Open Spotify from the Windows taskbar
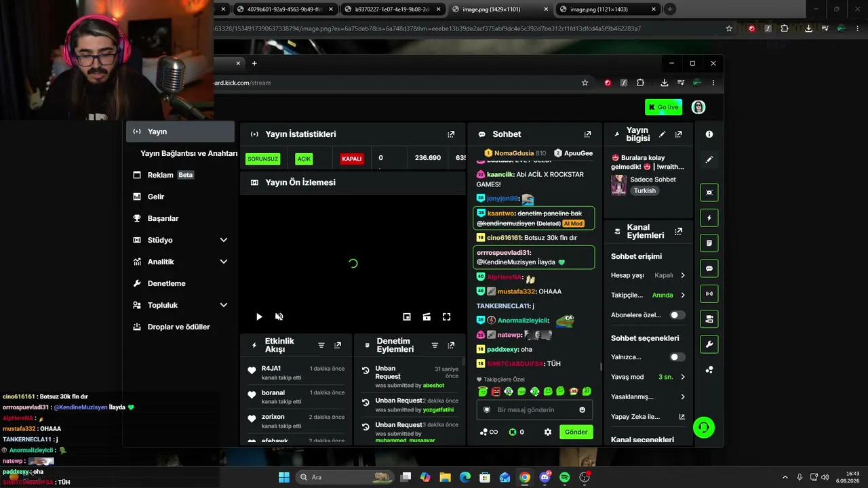 [x=565, y=477]
